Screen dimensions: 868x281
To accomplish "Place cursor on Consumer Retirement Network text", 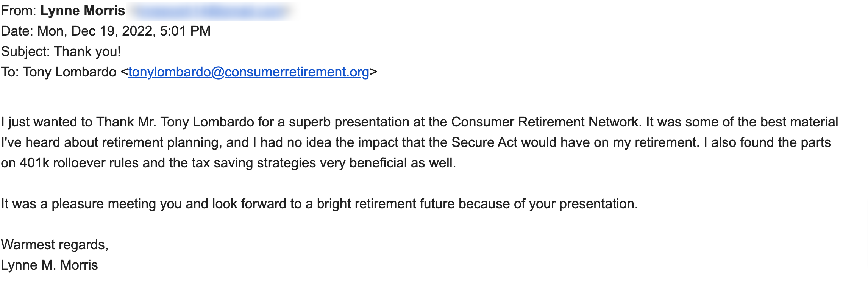I will 545,122.
